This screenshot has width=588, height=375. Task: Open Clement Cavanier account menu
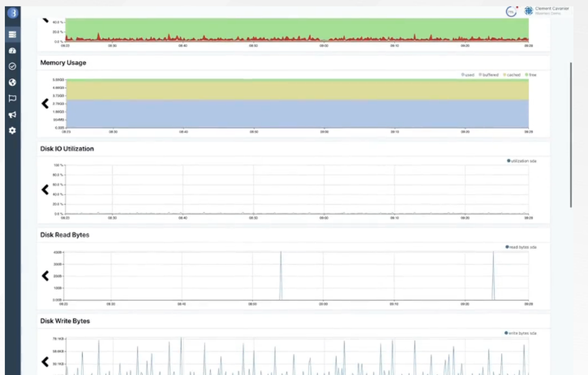pyautogui.click(x=552, y=11)
